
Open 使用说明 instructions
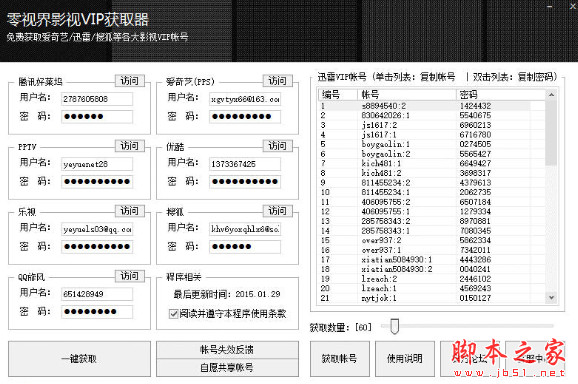[404, 359]
